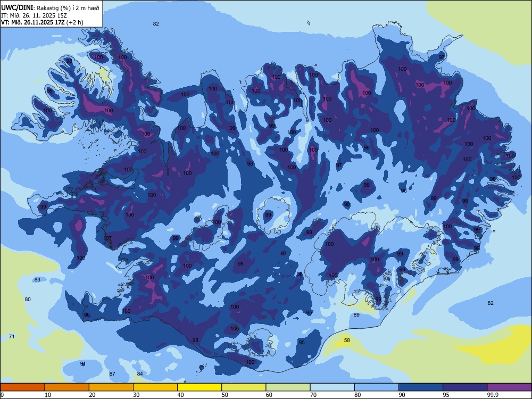Click the '60' label on the legend scale
The width and height of the screenshot is (532, 399).
[269, 395]
